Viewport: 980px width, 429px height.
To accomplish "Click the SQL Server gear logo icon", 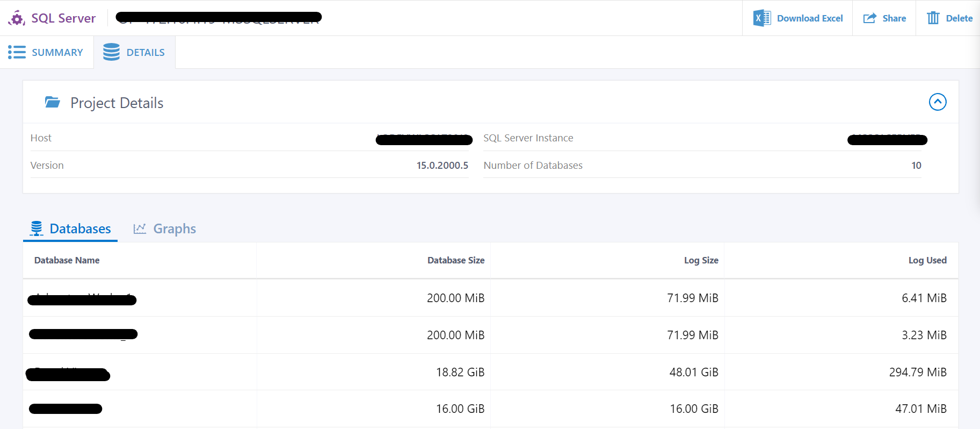I will [x=17, y=18].
